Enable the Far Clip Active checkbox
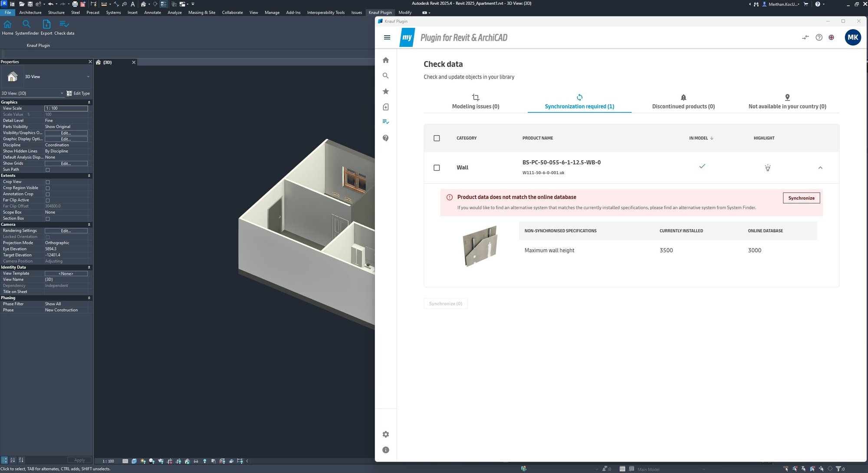This screenshot has height=473, width=868. point(48,200)
